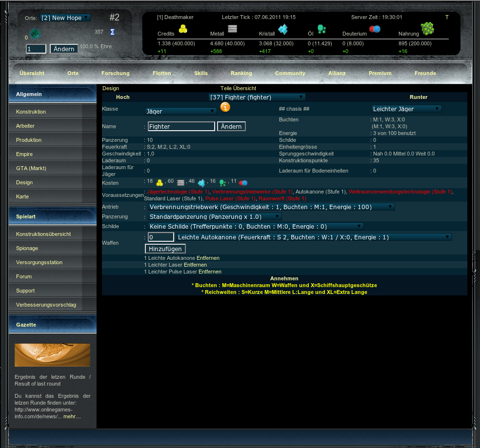The image size is (480, 448).
Task: Click the planet icon below Orte
Action: click(34, 34)
